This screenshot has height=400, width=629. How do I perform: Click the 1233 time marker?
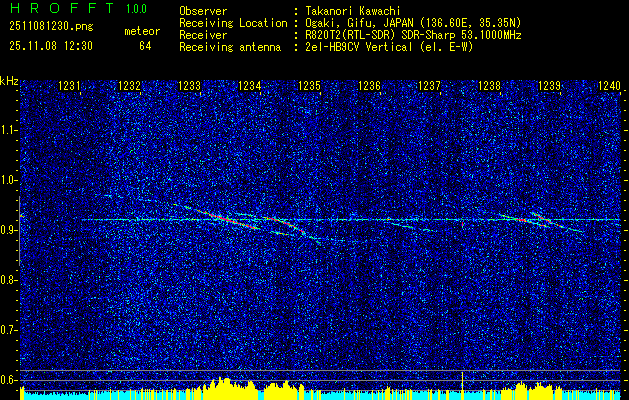click(x=189, y=86)
